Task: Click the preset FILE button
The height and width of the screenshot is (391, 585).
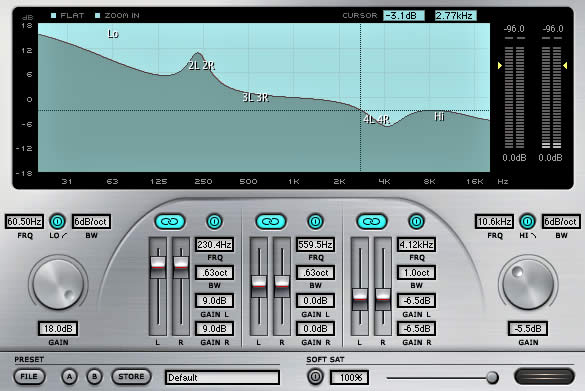Action: pos(29,376)
